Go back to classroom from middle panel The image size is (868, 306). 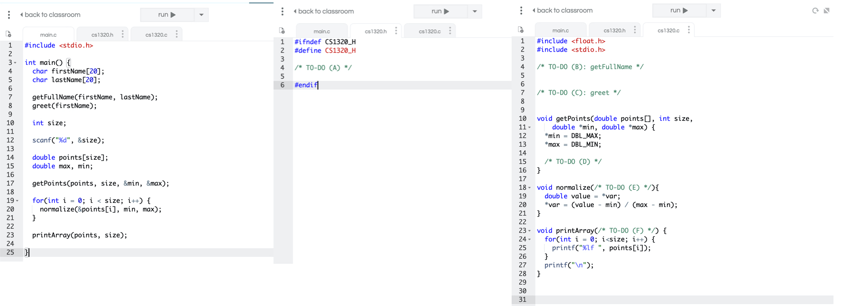coord(324,11)
